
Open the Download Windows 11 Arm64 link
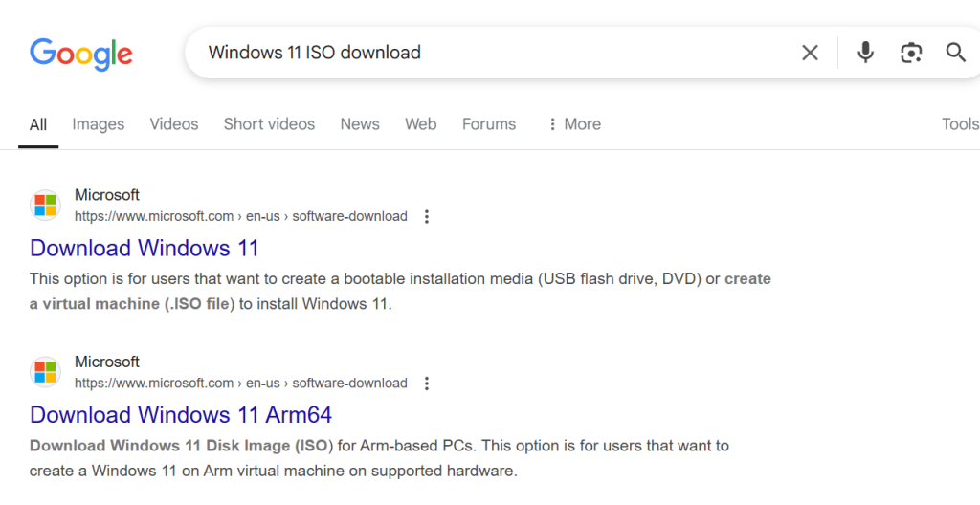[181, 415]
